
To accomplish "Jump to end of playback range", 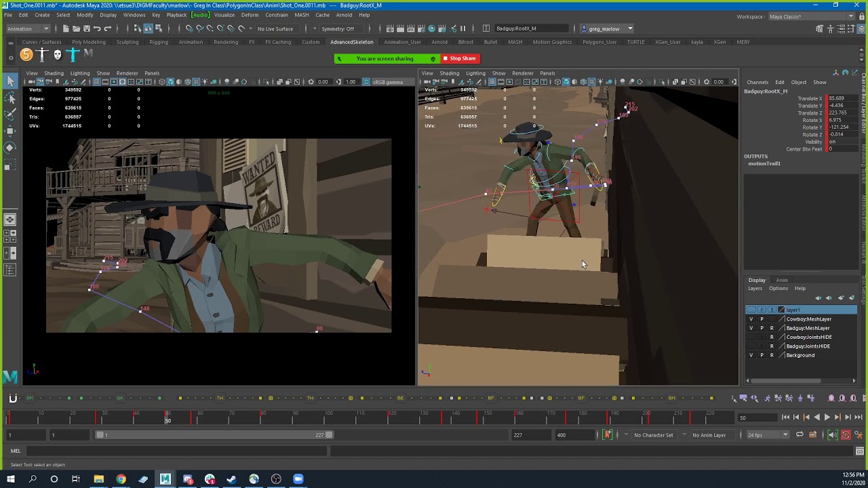I will pos(858,418).
